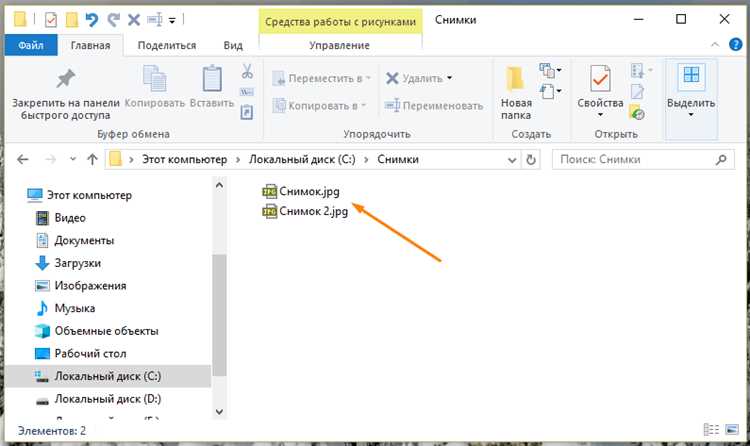Switch to the large thumbnails view icon
The height and width of the screenshot is (446, 750).
732,430
